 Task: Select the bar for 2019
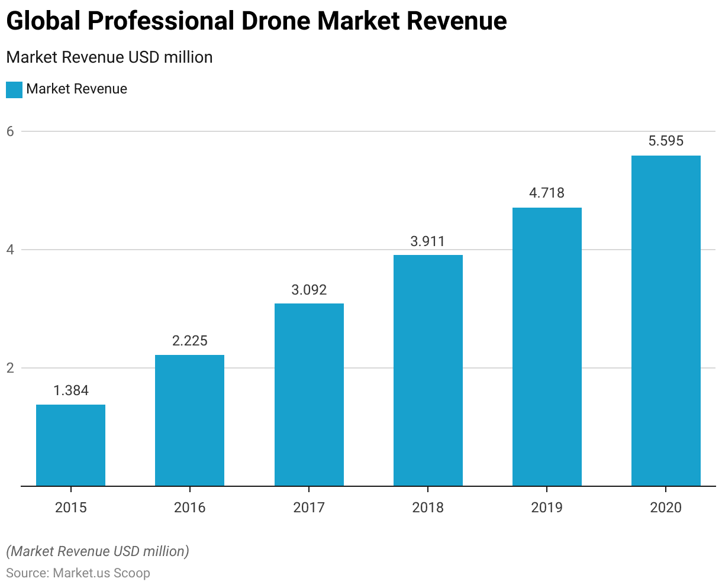click(x=547, y=347)
